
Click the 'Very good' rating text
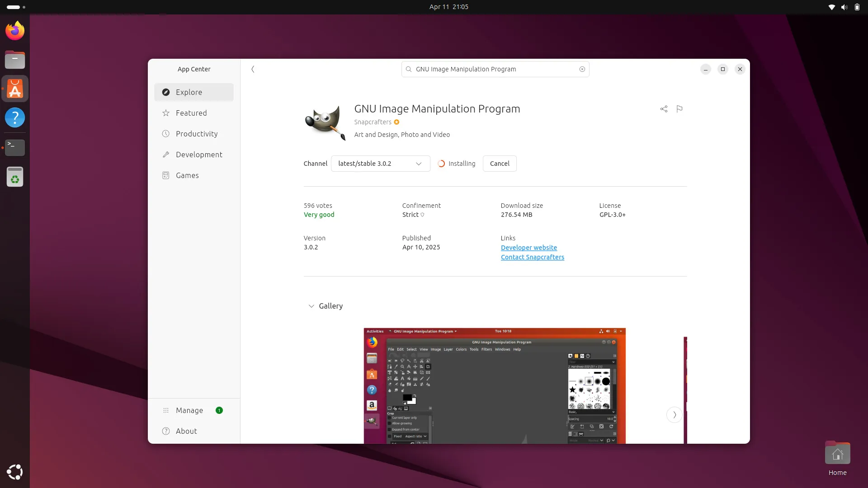pyautogui.click(x=319, y=215)
